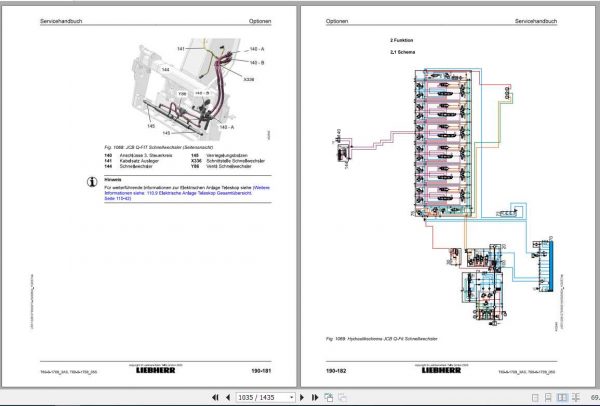
Task: Click the legend entry 141 Kabelsatz Ausleger
Action: tap(131, 161)
